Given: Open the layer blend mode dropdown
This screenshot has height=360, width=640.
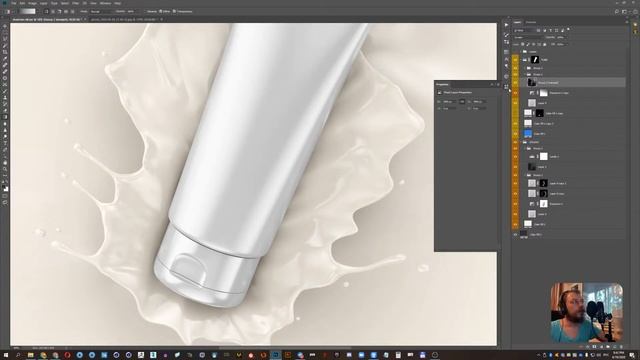Looking at the screenshot, I should pyautogui.click(x=529, y=37).
